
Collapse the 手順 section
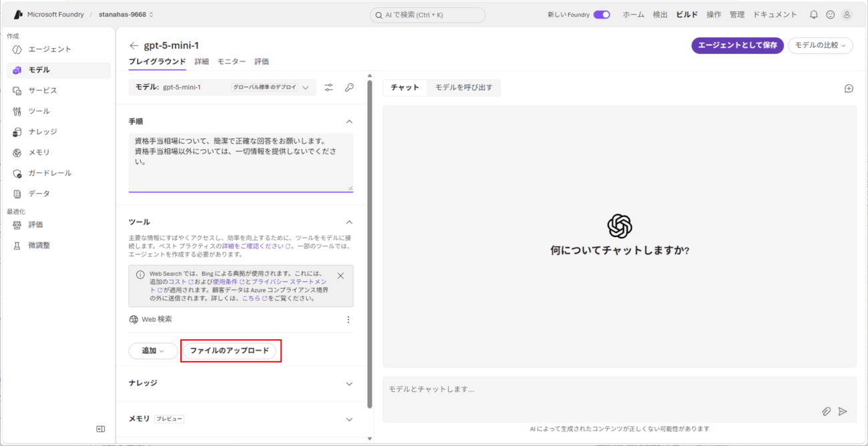(x=349, y=122)
